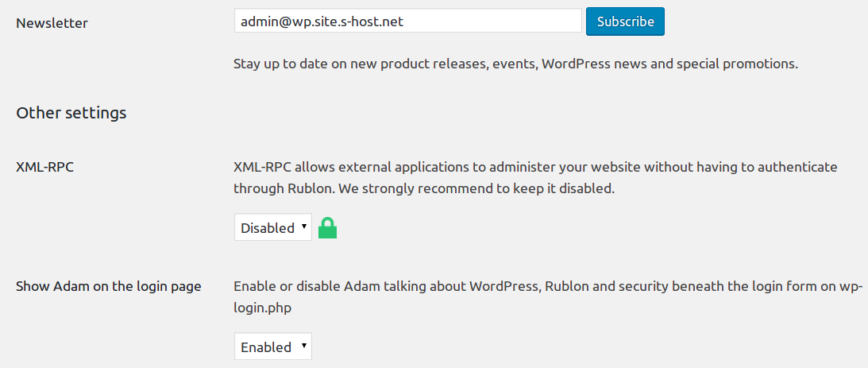Click the word Disabled in the XML-RPC selector

pyautogui.click(x=268, y=228)
